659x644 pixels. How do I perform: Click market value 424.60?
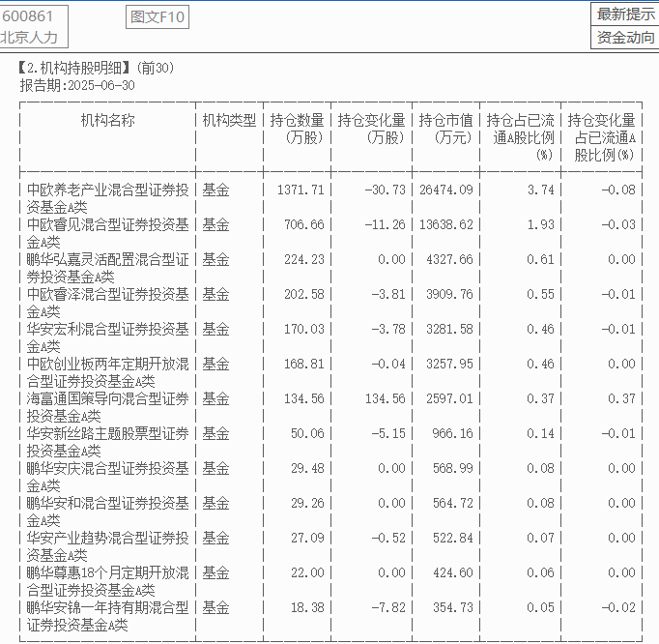(452, 573)
